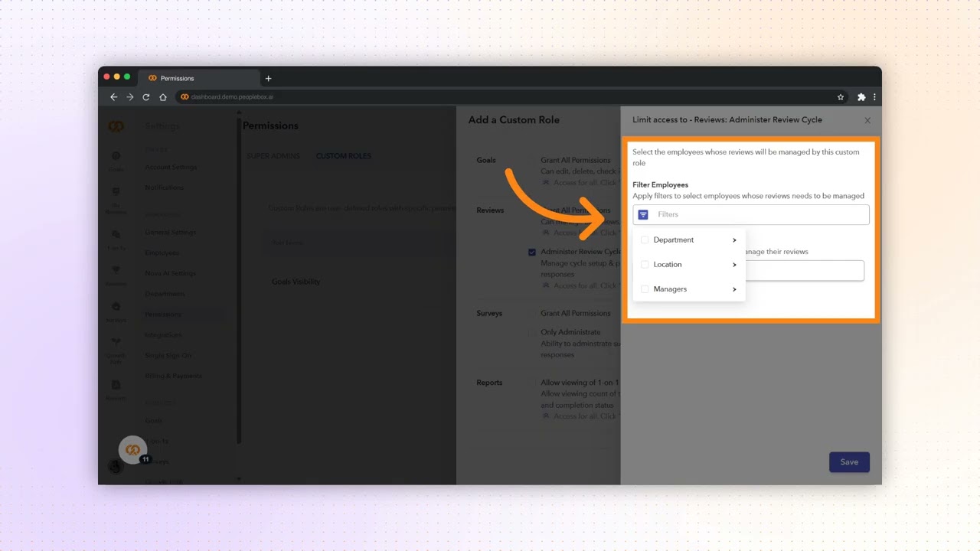Click the browser address bar URL
This screenshot has height=551, width=980.
coord(232,97)
